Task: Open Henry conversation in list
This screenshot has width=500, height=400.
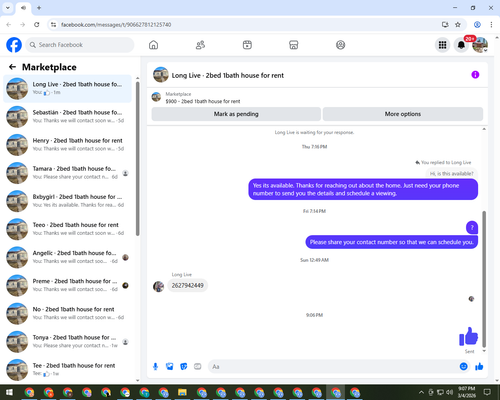Action: click(x=67, y=145)
